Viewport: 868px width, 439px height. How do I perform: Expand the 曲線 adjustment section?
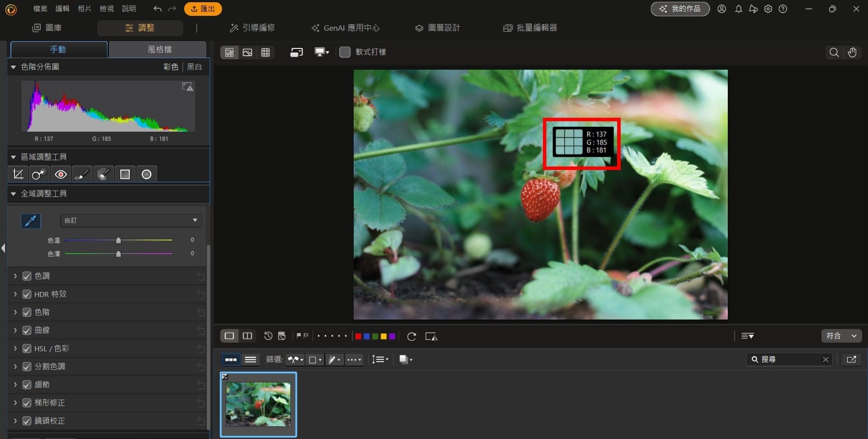click(15, 330)
